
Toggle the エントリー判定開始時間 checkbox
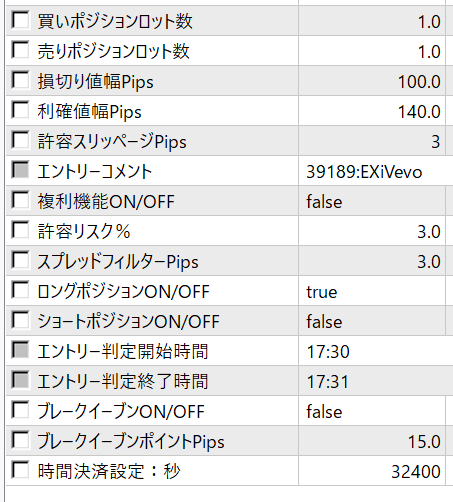tap(20, 350)
